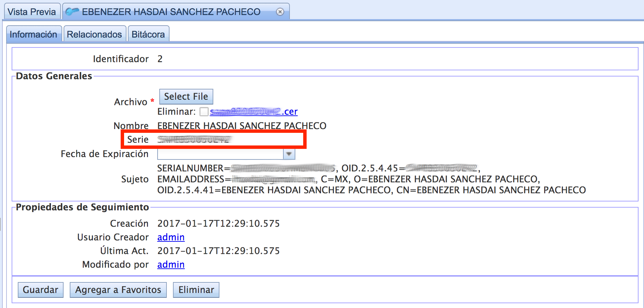Select the Información tab
Screen dimensions: 644x308
click(33, 34)
